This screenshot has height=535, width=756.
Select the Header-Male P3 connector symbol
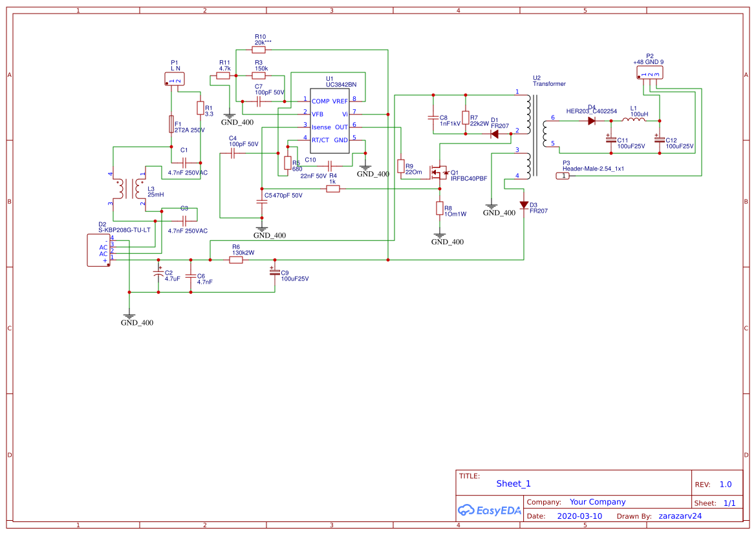pyautogui.click(x=564, y=174)
